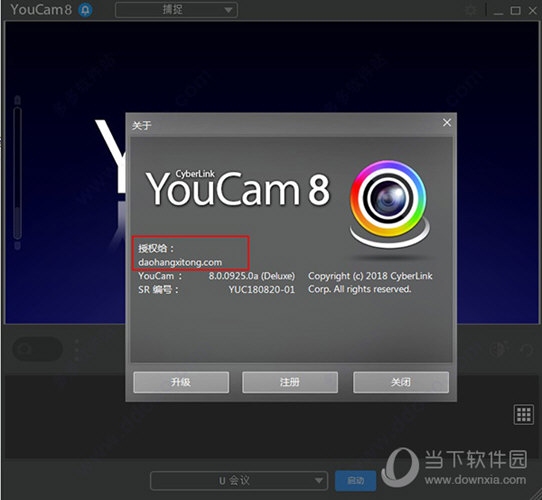Click the blue 启动 launch button
This screenshot has width=542, height=500.
coord(355,480)
